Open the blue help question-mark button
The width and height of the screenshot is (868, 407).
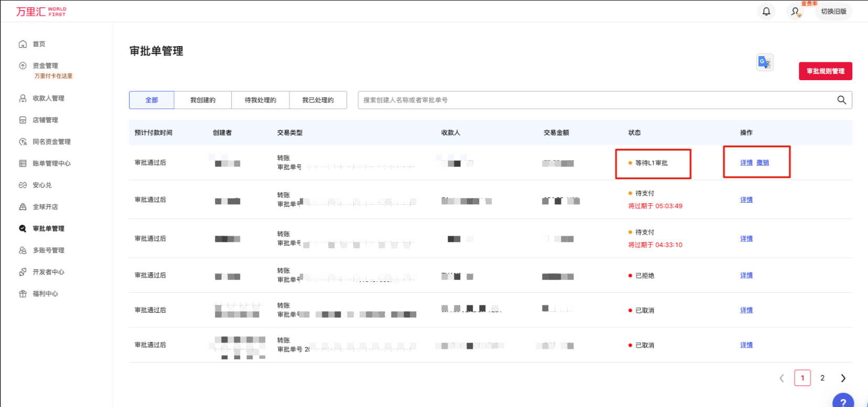click(843, 402)
